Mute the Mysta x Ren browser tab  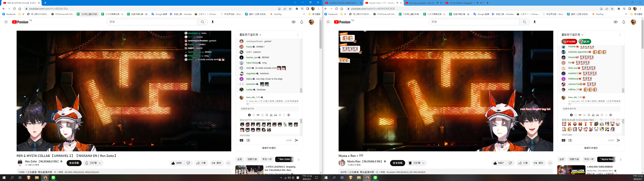pos(397,3)
